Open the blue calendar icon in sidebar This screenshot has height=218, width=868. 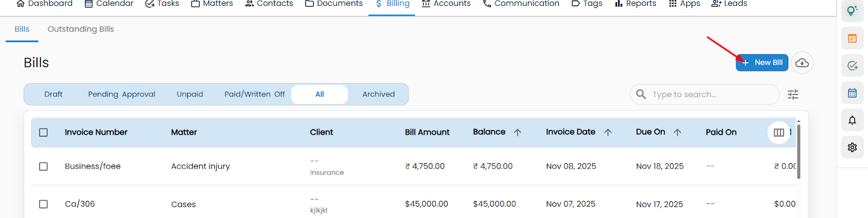pos(852,93)
